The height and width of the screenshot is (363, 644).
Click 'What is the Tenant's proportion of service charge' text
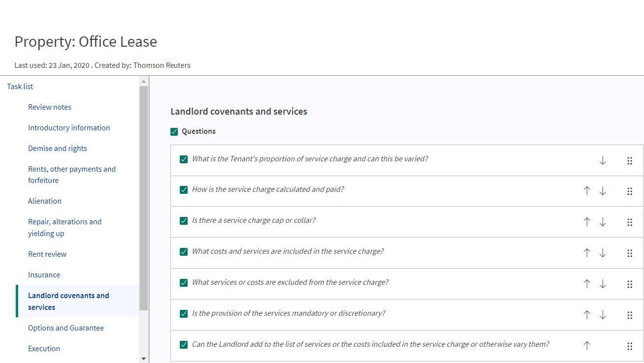tap(310, 159)
